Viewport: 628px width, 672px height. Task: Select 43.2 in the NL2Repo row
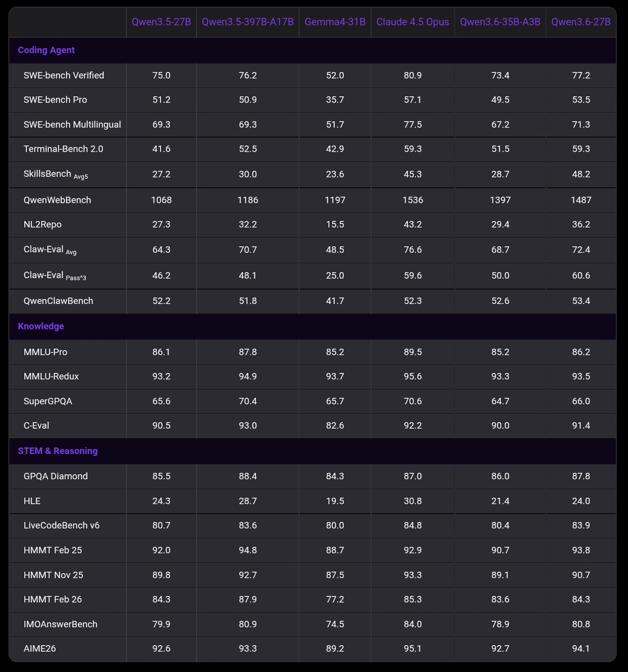[413, 225]
